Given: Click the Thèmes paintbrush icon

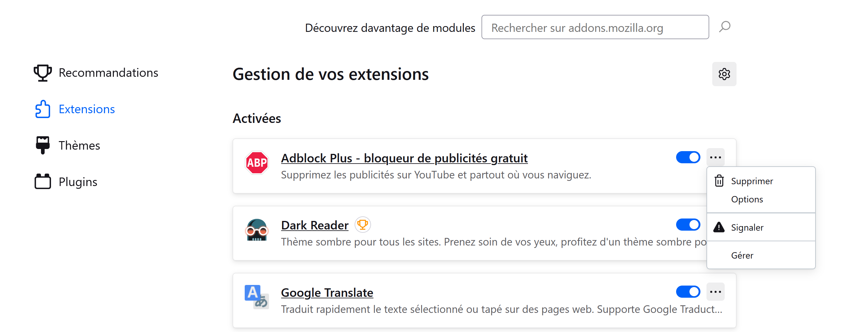Looking at the screenshot, I should [43, 145].
